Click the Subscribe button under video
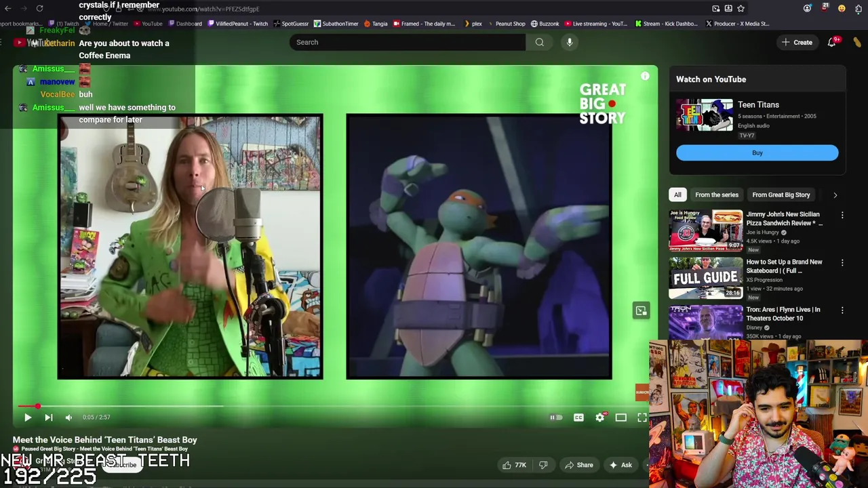The width and height of the screenshot is (868, 488). coord(122,465)
